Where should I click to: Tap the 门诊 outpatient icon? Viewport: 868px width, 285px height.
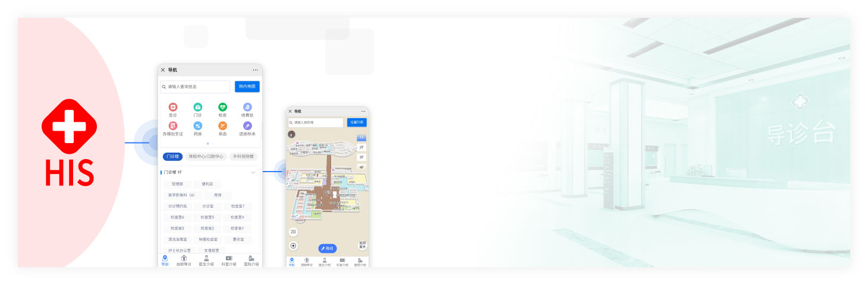tap(197, 107)
